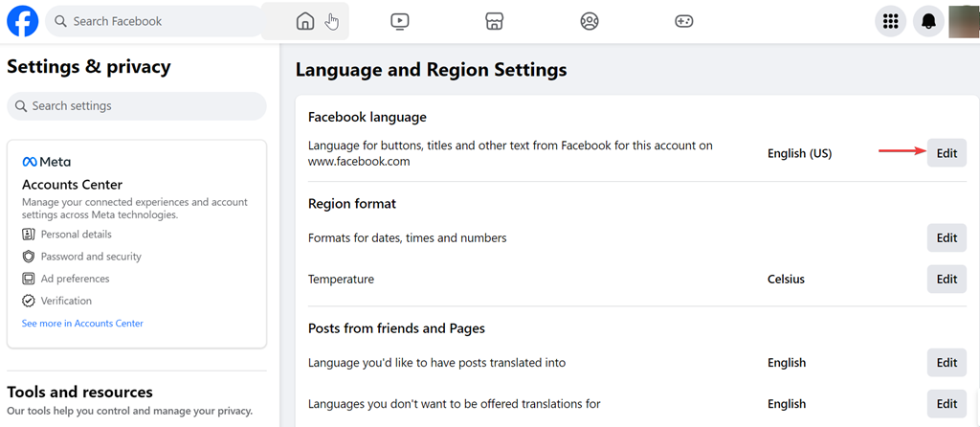Screen dimensions: 980x427
Task: Click the Meta logo in Accounts Center
Action: pyautogui.click(x=46, y=162)
